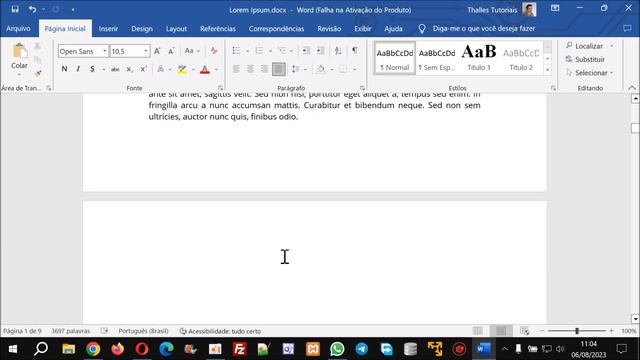Toggle underline S formatting
Viewport: 640px width, 360px height.
92,69
